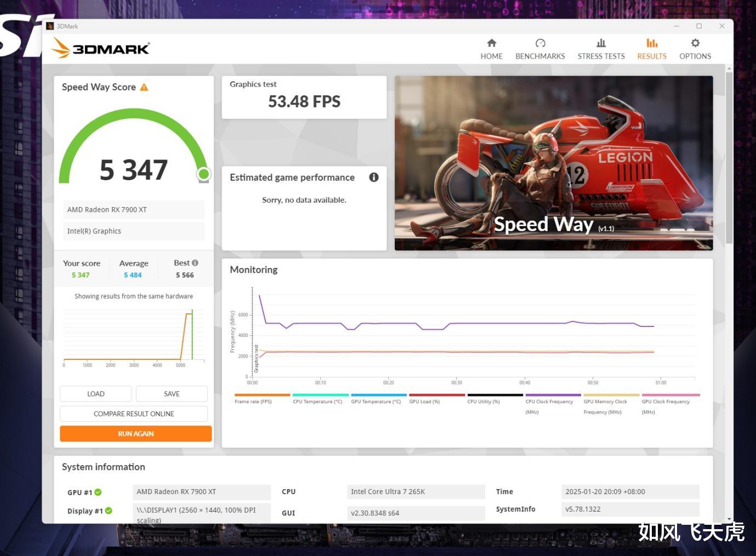This screenshot has width=756, height=556.
Task: Click the info icon next to Estimated game performance
Action: tap(374, 177)
